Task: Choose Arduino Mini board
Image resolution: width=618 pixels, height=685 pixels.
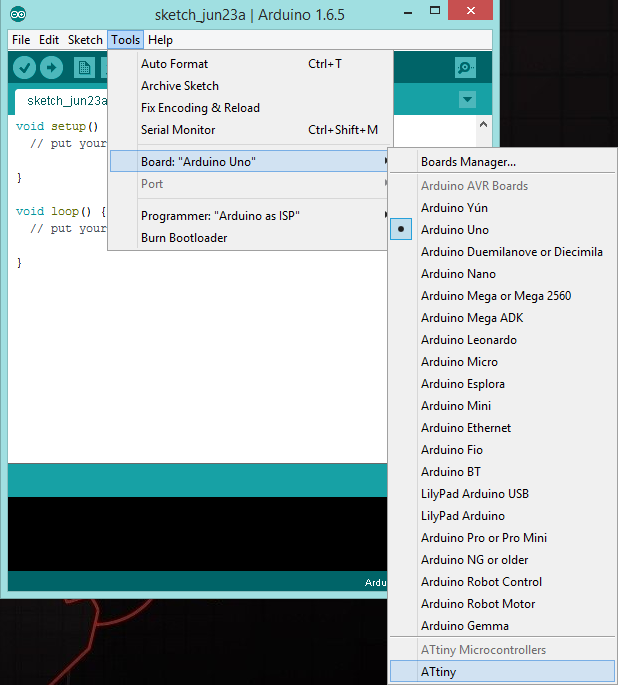Action: (x=502, y=405)
